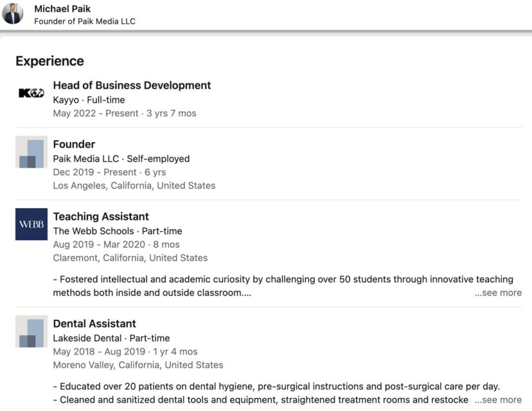
Task: Click the Los Angeles, California location text
Action: [134, 186]
